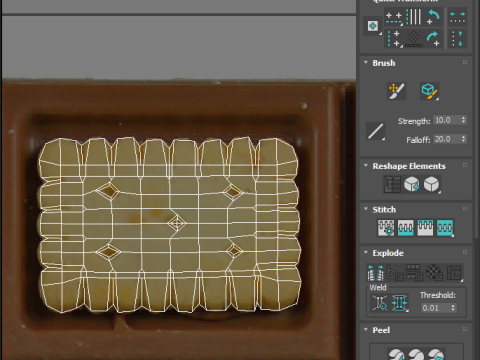Click Space Horizontally icon
Screen dimensions: 480x360
[457, 17]
